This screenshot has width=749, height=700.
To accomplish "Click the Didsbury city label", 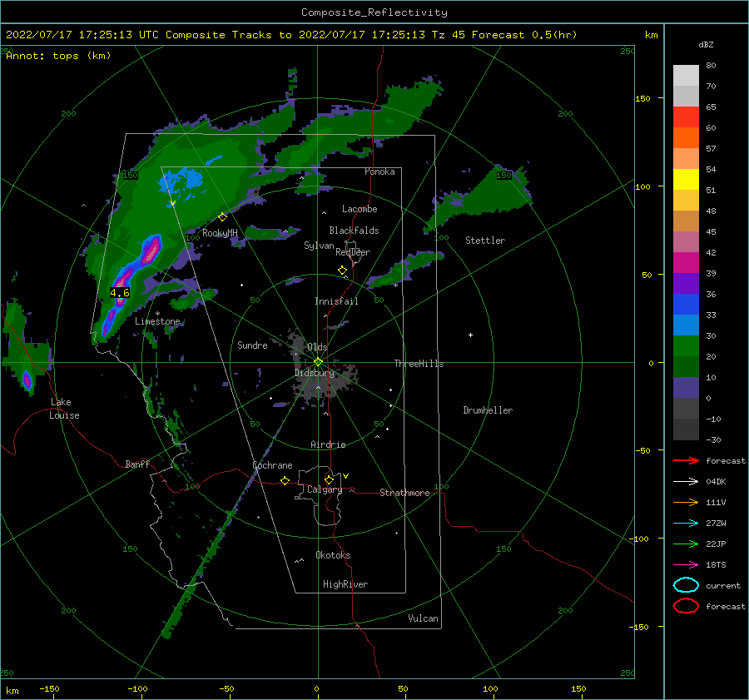I will (314, 373).
